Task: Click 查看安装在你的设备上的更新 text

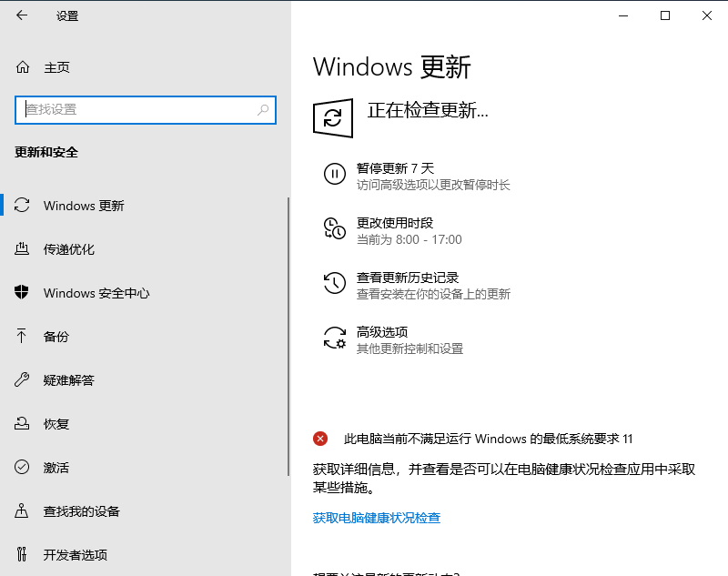Action: [433, 294]
